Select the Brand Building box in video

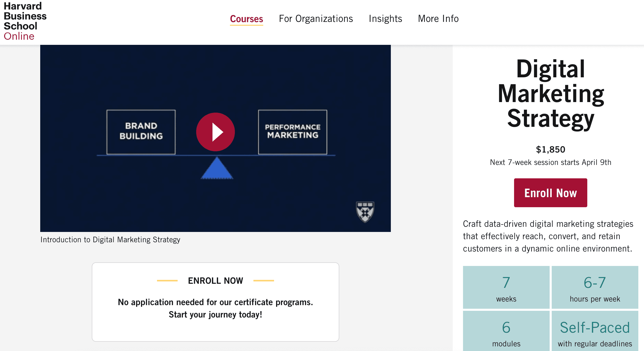click(141, 132)
